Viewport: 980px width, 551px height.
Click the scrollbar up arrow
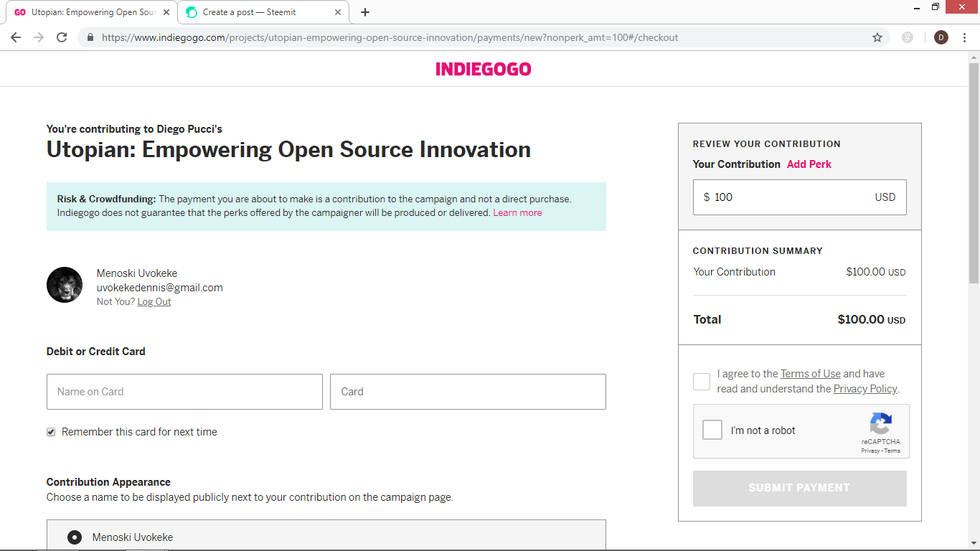(x=974, y=57)
